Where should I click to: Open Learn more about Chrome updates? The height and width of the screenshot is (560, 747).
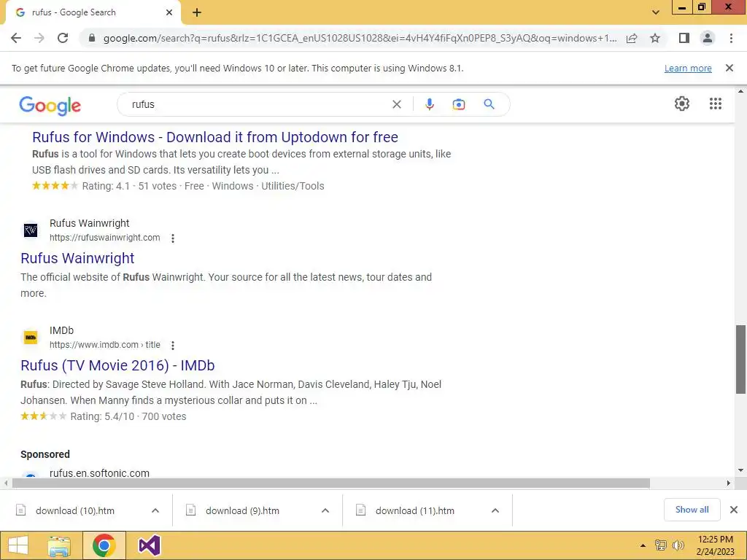click(688, 68)
